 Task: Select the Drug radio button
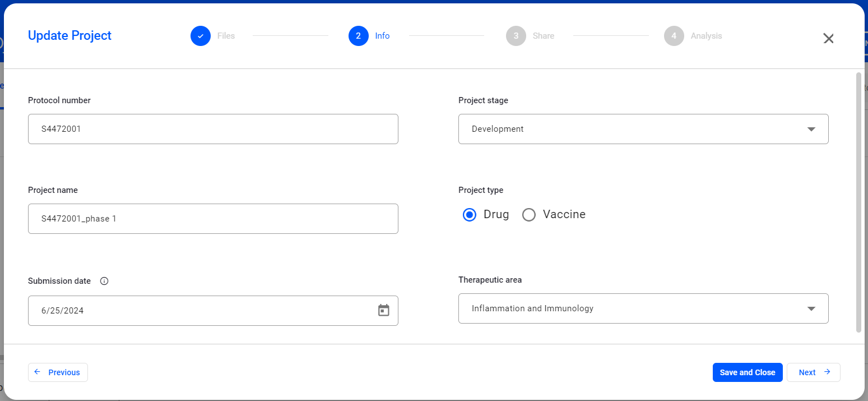(469, 214)
